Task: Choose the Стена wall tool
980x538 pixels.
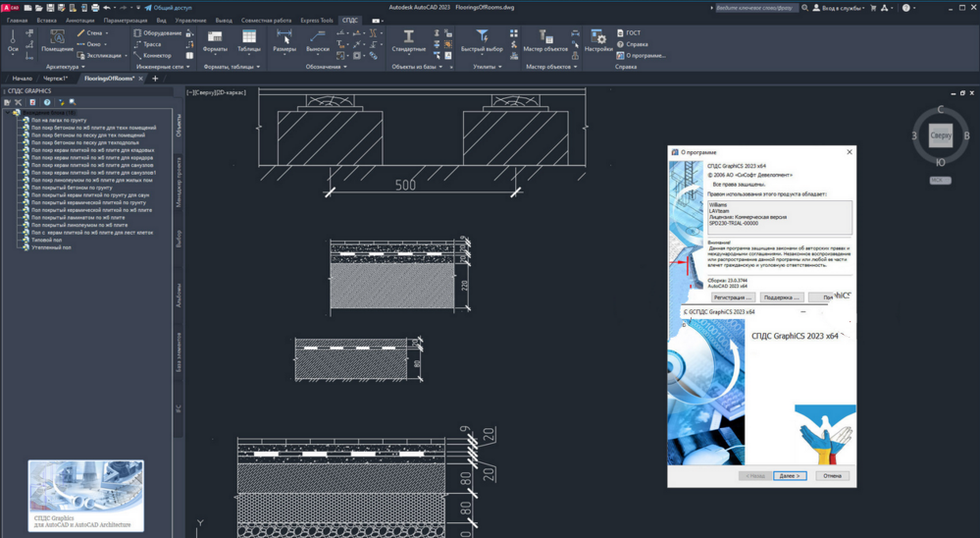Action: [x=90, y=32]
